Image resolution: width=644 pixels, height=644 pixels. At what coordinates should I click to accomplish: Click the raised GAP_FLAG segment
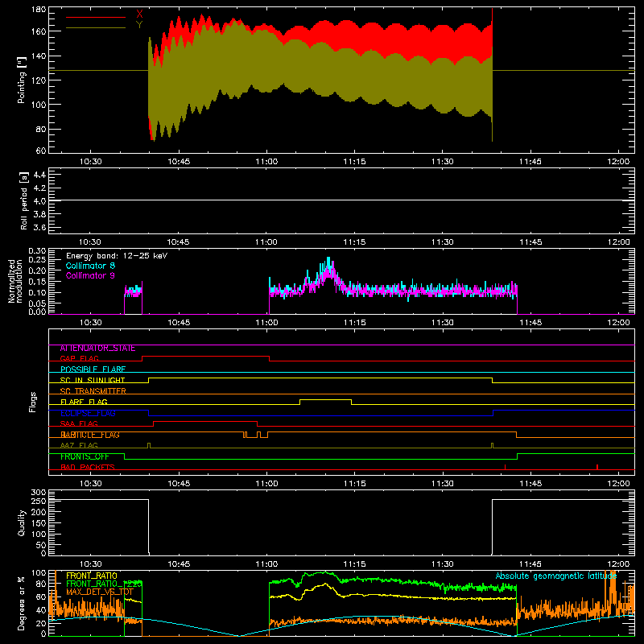pyautogui.click(x=206, y=357)
